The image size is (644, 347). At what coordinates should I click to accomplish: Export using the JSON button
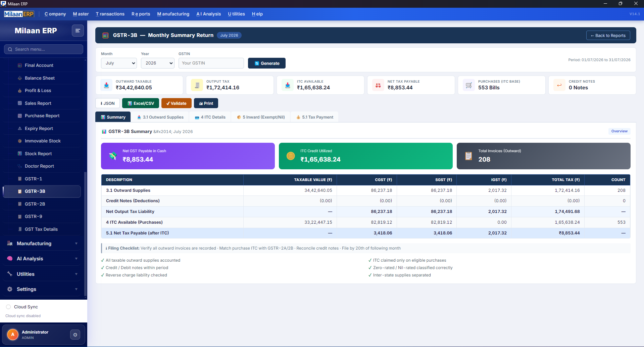pyautogui.click(x=107, y=103)
